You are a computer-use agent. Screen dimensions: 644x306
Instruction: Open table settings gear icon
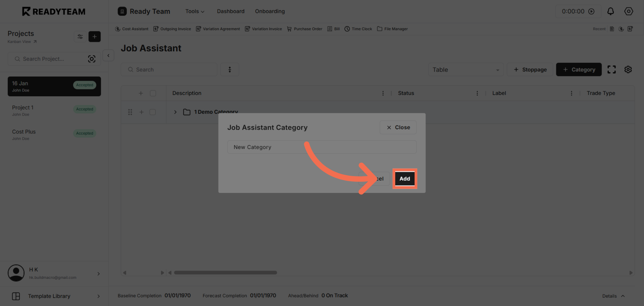(628, 70)
